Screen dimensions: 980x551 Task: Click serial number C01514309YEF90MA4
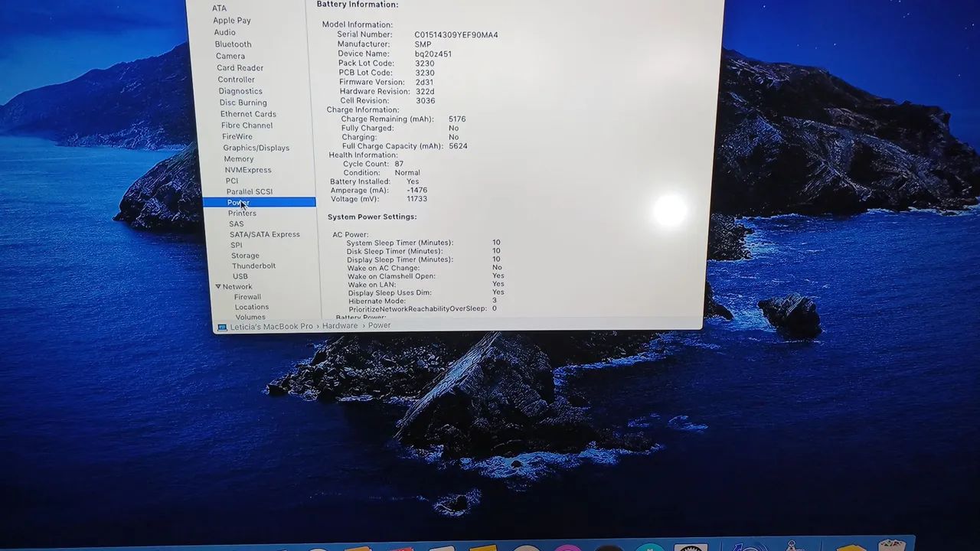tap(456, 35)
